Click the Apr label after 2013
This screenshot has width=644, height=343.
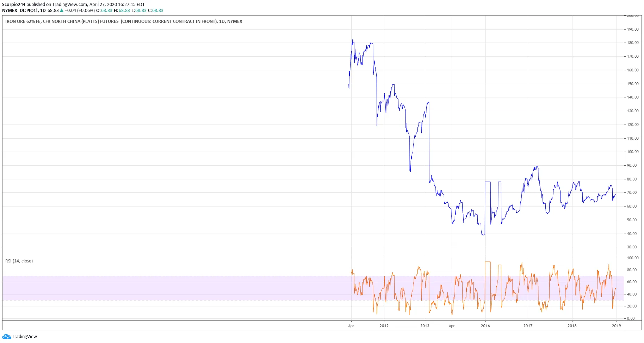(452, 326)
